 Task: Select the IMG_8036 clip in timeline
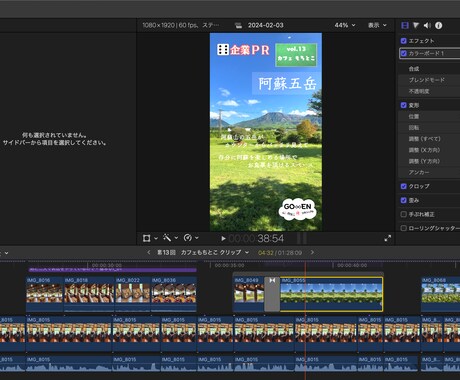174,294
